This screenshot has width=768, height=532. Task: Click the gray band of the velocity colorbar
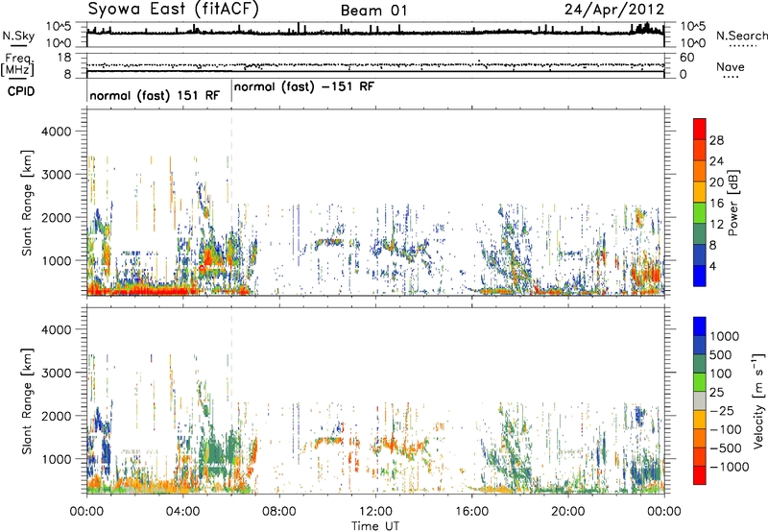[x=700, y=400]
